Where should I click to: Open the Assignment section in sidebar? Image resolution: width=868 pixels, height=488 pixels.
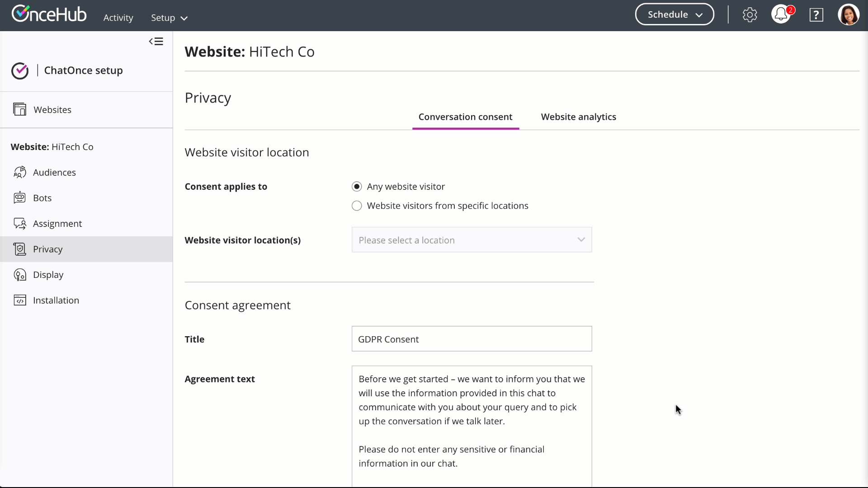pyautogui.click(x=57, y=224)
